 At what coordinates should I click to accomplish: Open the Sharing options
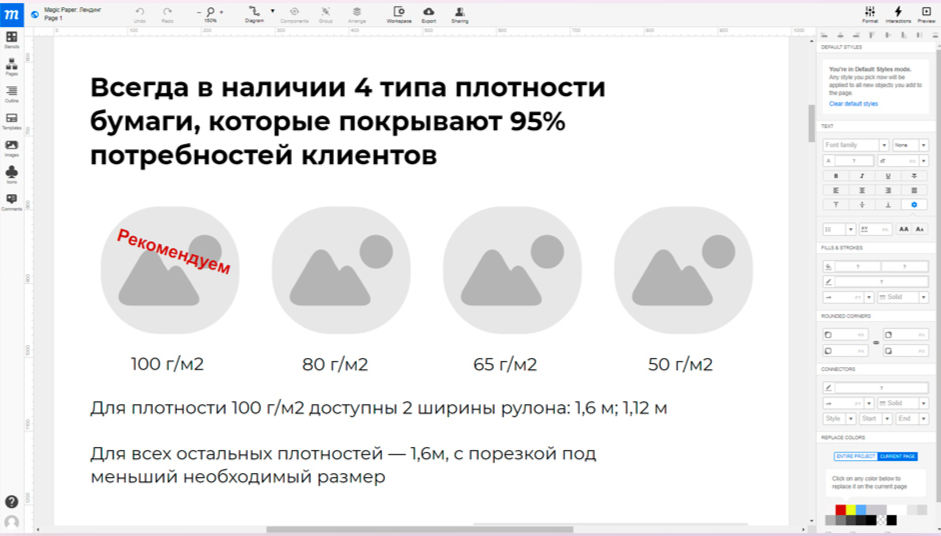[459, 12]
